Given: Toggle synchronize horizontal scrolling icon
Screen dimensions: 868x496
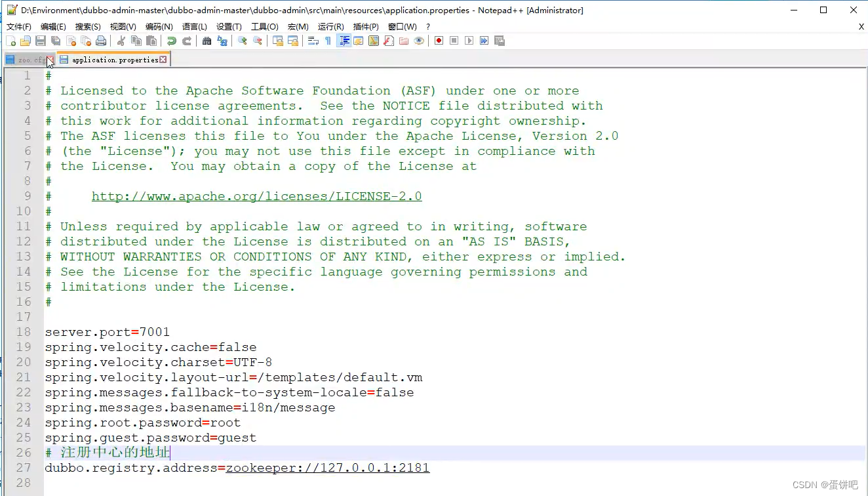Looking at the screenshot, I should tap(293, 41).
